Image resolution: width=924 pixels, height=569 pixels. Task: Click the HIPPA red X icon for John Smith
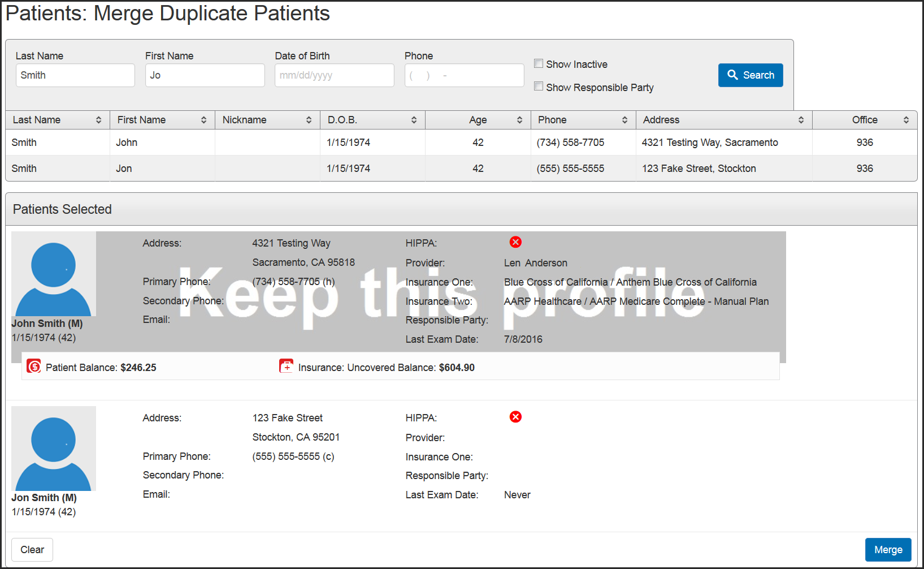pyautogui.click(x=515, y=242)
